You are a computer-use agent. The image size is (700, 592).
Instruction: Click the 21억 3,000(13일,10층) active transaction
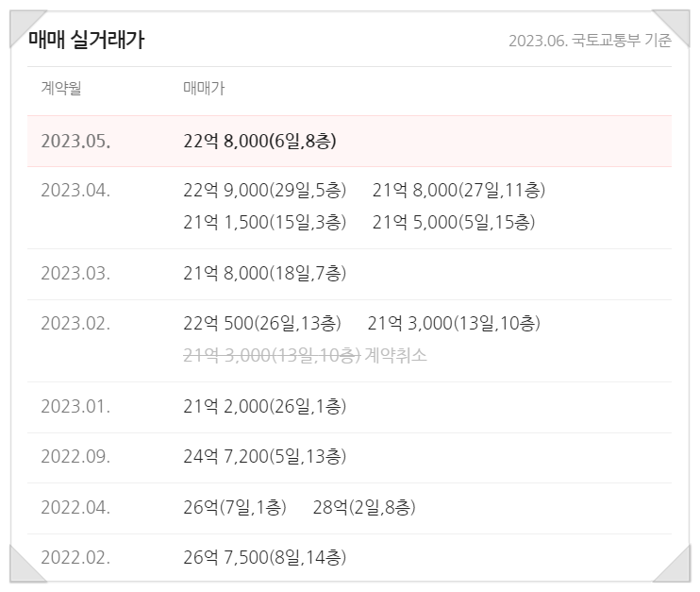pos(454,324)
